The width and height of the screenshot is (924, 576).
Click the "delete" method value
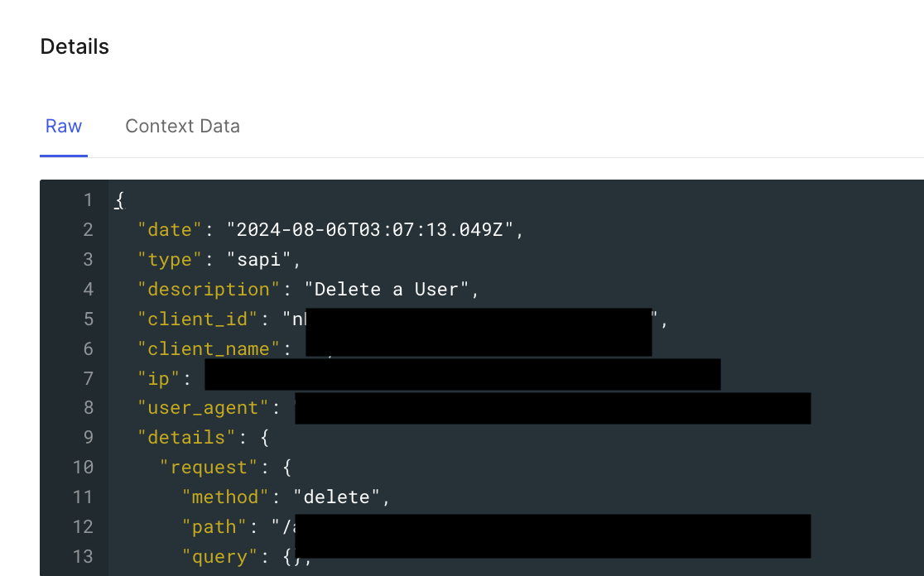pyautogui.click(x=336, y=497)
